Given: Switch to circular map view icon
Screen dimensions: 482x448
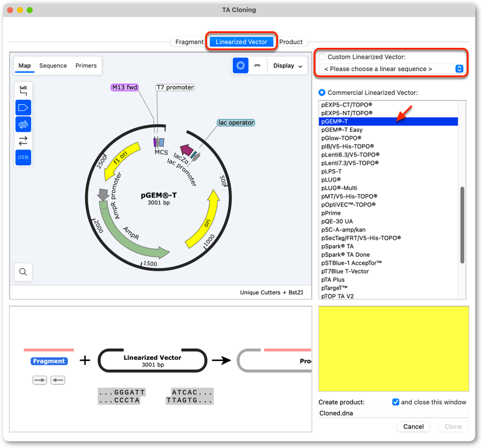Looking at the screenshot, I should pos(240,66).
